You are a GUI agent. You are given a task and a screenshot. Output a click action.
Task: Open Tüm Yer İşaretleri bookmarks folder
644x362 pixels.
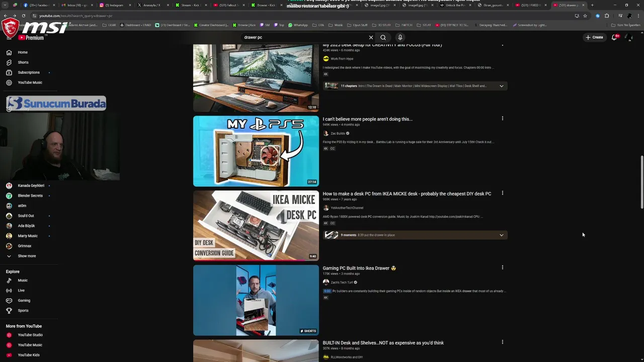pos(626,25)
